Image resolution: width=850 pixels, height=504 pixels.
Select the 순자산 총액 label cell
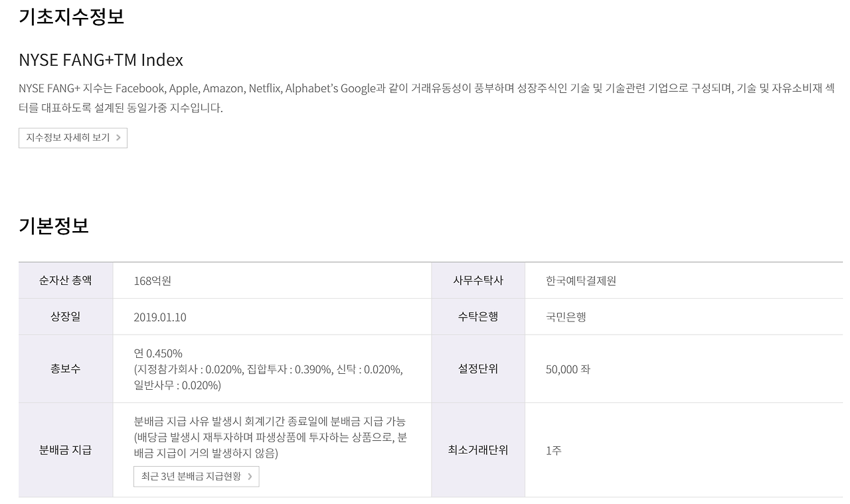tap(65, 280)
